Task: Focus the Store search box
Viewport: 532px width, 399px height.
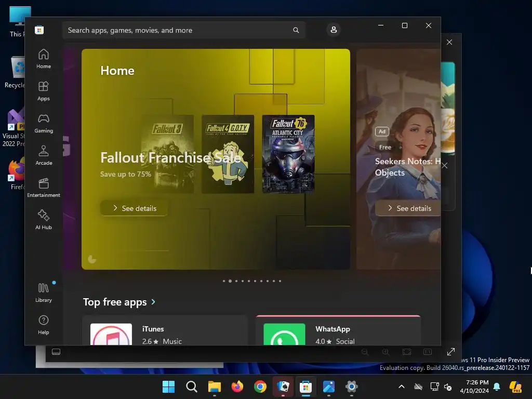Action: click(x=183, y=30)
